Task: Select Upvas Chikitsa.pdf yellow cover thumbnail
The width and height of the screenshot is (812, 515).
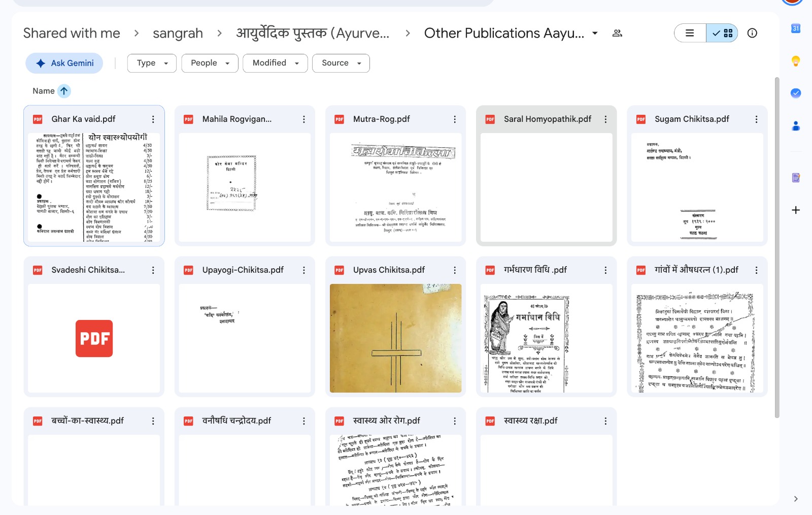Action: (395, 338)
